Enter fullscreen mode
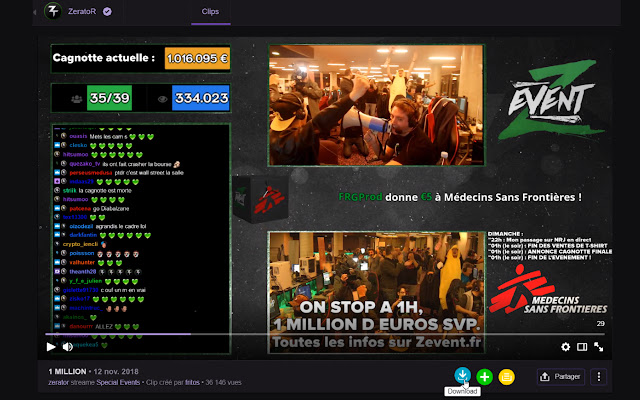The image size is (640, 400). pyautogui.click(x=599, y=347)
